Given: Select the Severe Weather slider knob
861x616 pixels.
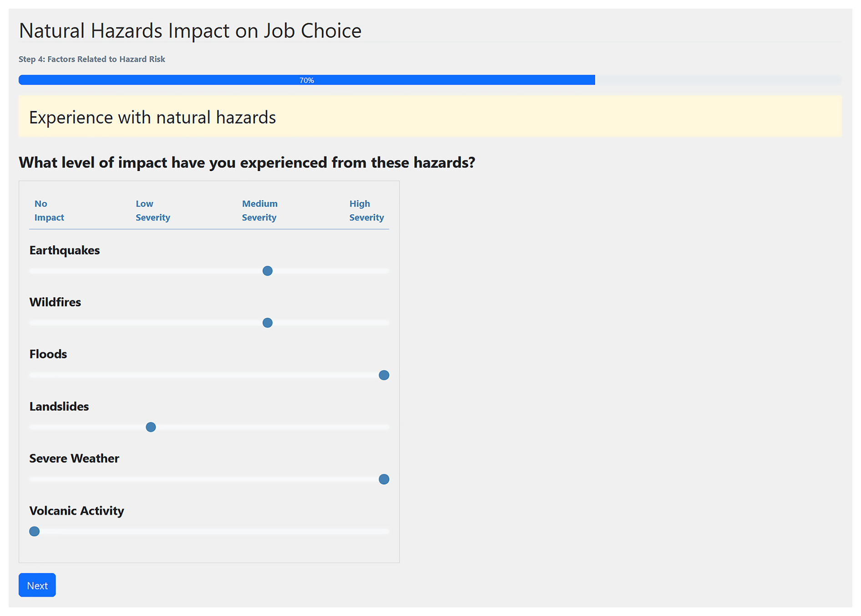Looking at the screenshot, I should 384,480.
